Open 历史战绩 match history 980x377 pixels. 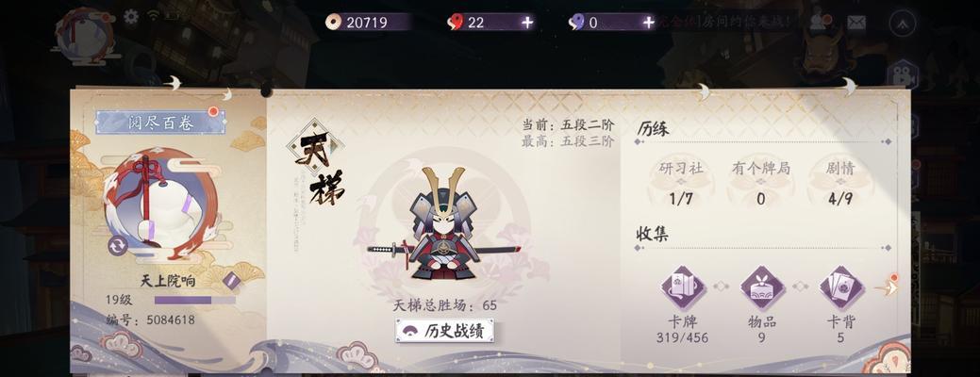[444, 330]
